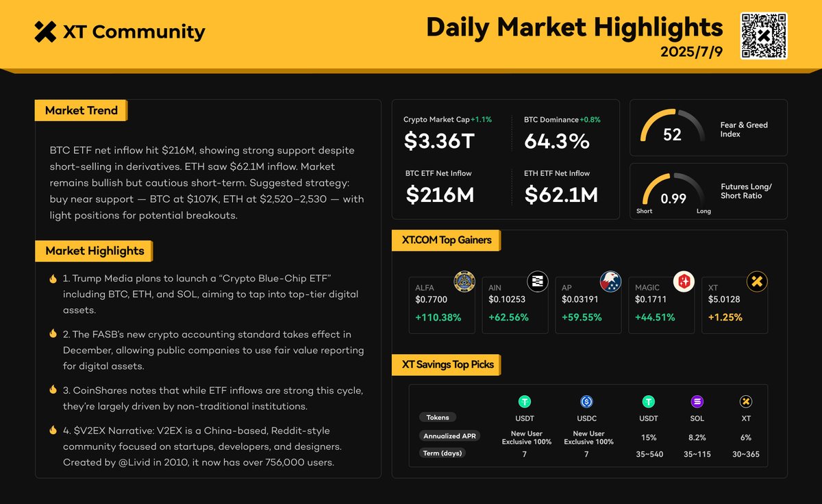Click the 35~540 term value
Screen dimensions: 822x504
point(648,454)
